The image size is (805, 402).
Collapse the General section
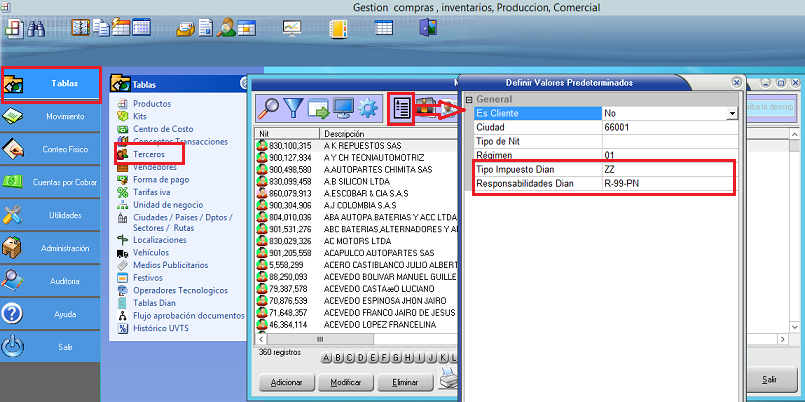tap(469, 100)
